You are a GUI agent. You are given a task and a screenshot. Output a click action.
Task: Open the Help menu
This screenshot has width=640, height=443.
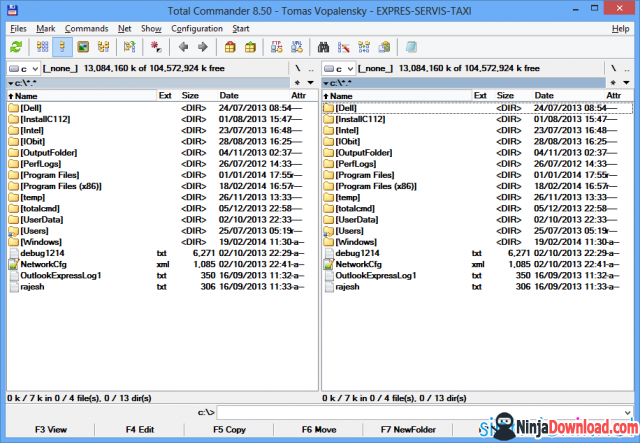(x=620, y=29)
